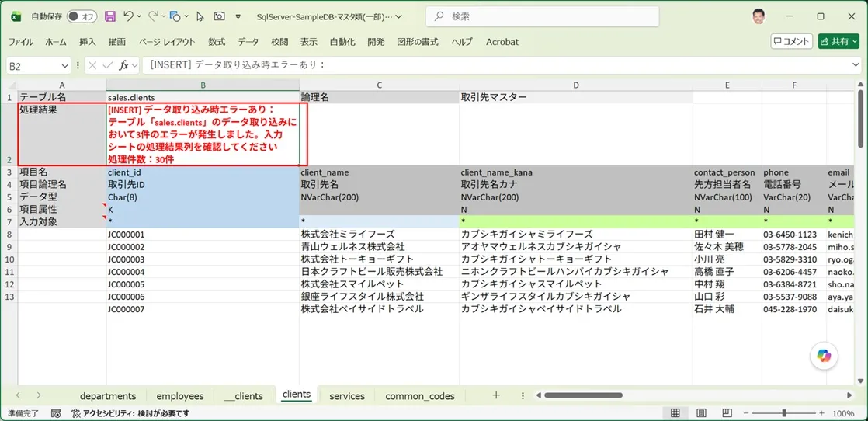Click the Camera icon in quick access toolbar
Image resolution: width=868 pixels, height=421 pixels.
click(219, 16)
